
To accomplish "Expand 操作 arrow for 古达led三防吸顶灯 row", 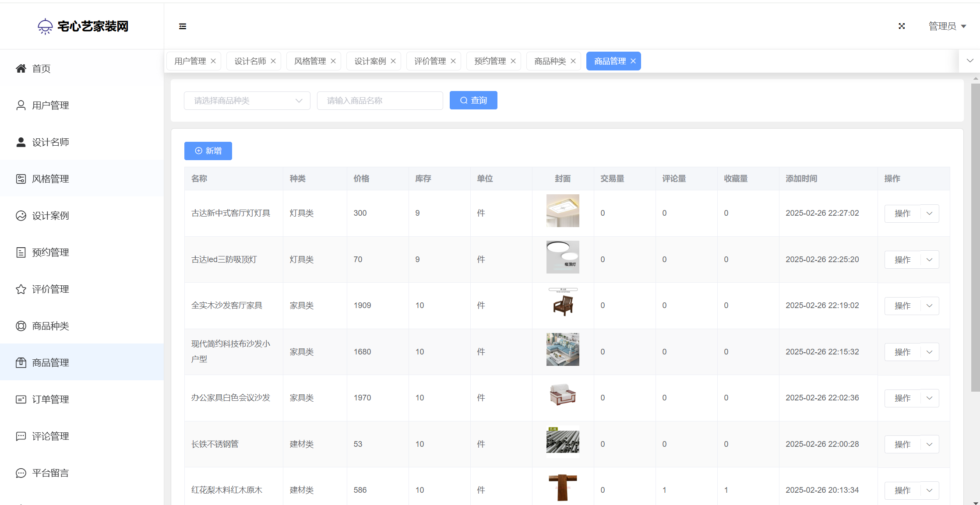I will click(x=930, y=260).
